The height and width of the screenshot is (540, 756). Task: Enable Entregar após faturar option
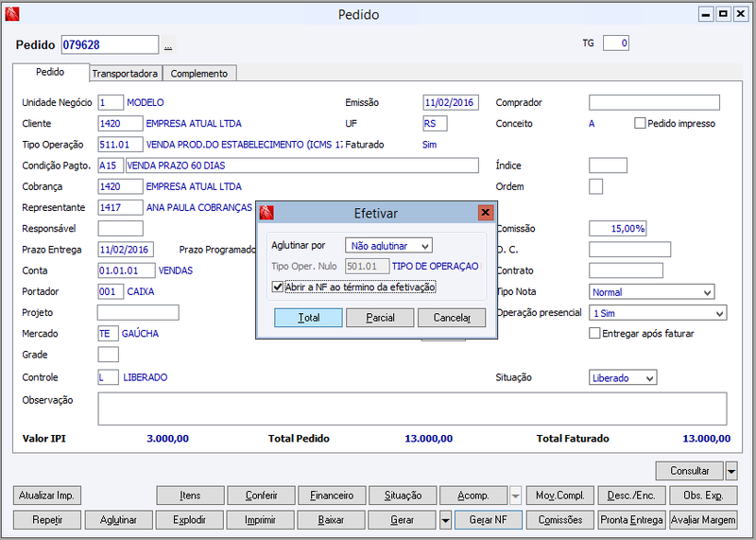pos(594,333)
